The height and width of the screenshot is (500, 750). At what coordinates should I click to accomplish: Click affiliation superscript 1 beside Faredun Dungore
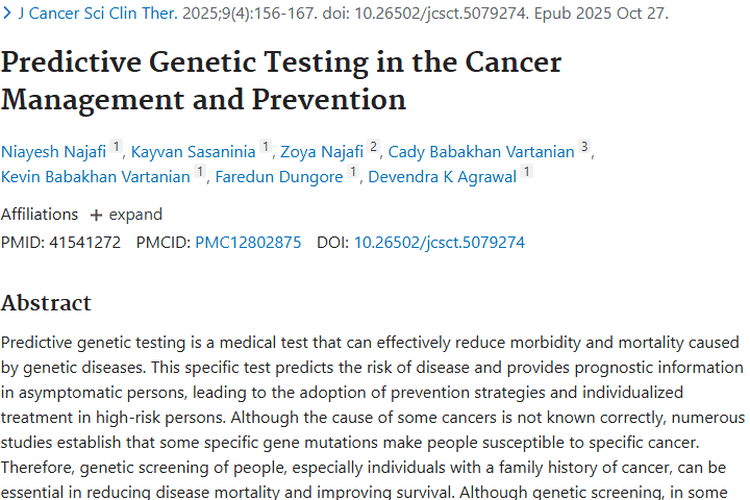coord(353,173)
